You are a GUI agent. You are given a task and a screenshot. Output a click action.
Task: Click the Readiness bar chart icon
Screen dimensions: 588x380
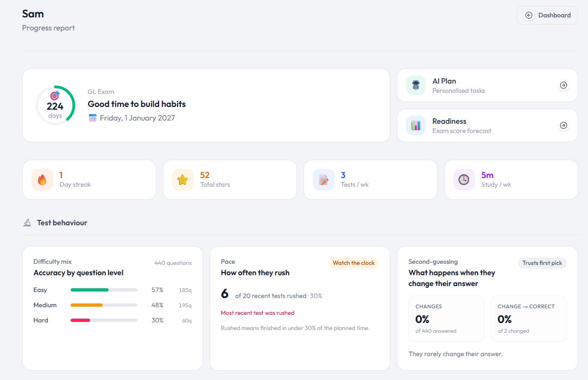(416, 125)
